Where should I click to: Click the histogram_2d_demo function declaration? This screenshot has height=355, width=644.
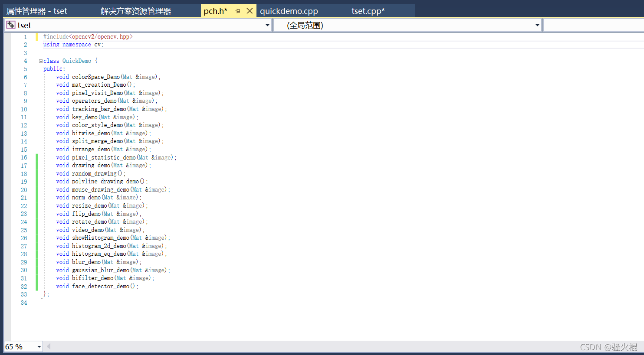click(112, 246)
